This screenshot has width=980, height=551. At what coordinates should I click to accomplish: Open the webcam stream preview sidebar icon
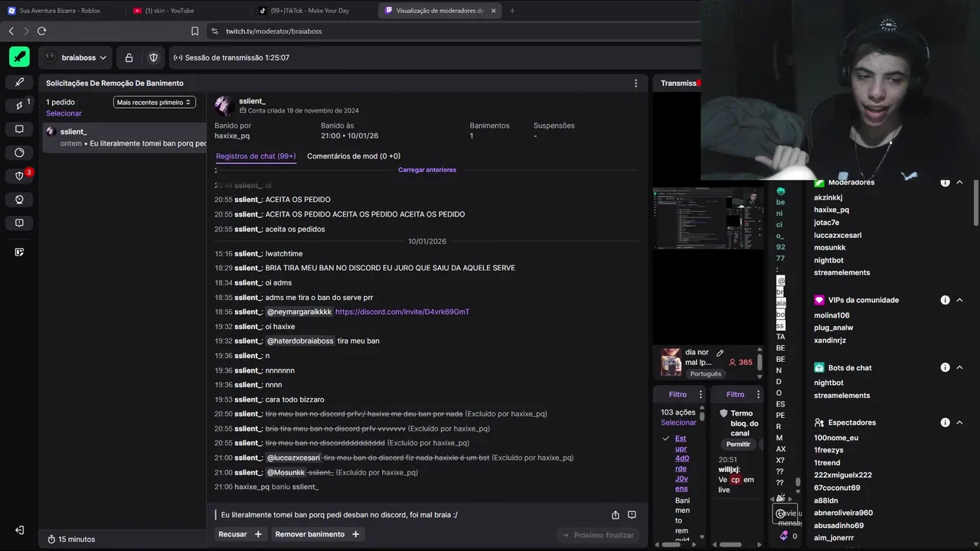[x=19, y=199]
